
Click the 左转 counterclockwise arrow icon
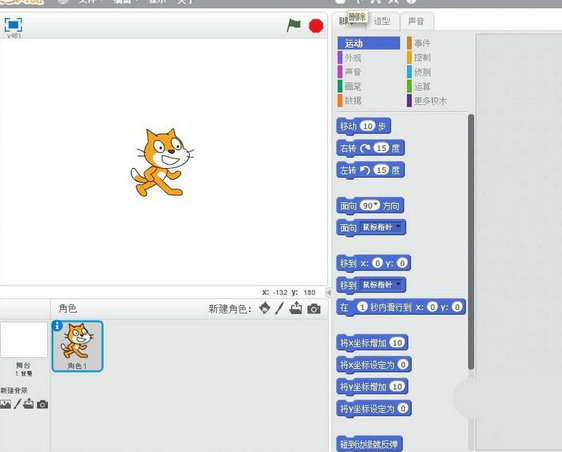(x=365, y=170)
